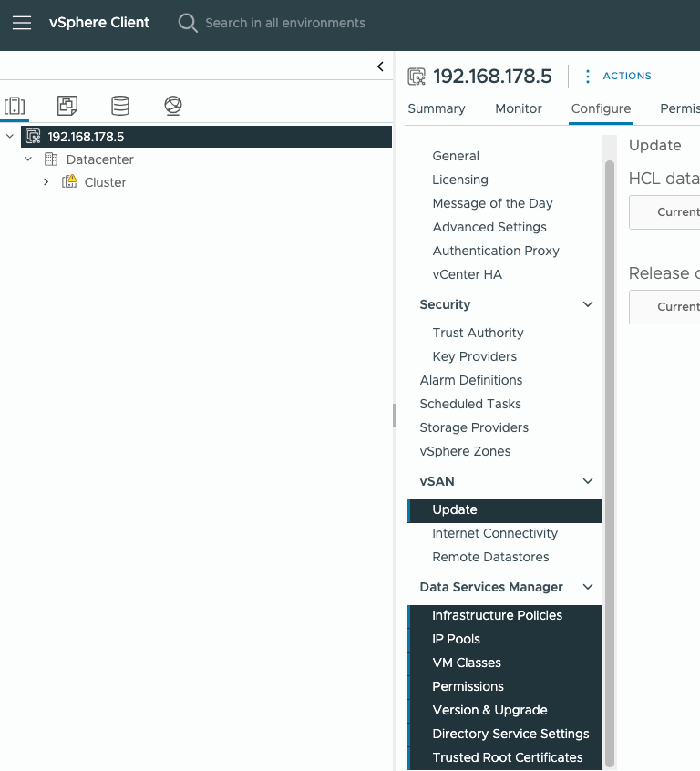Open Permissions under Data Services Manager
Image resolution: width=700 pixels, height=771 pixels.
tap(505, 687)
